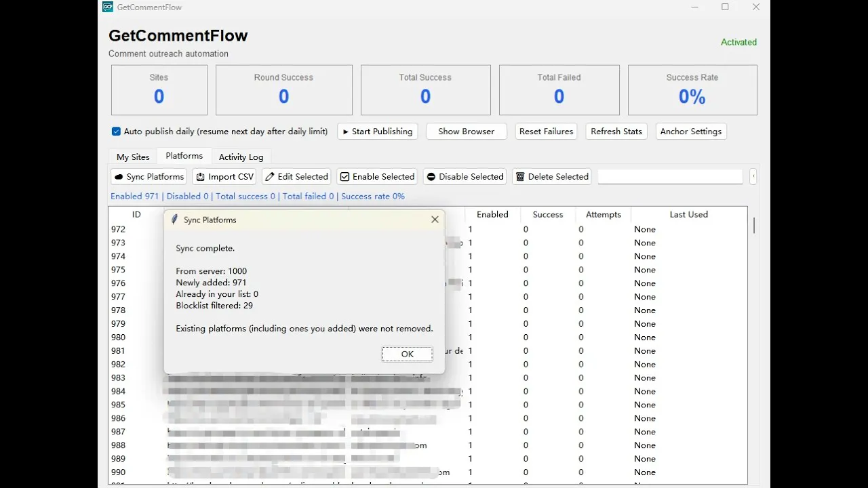868x488 pixels.
Task: Click the Reset Failures button
Action: (x=547, y=131)
